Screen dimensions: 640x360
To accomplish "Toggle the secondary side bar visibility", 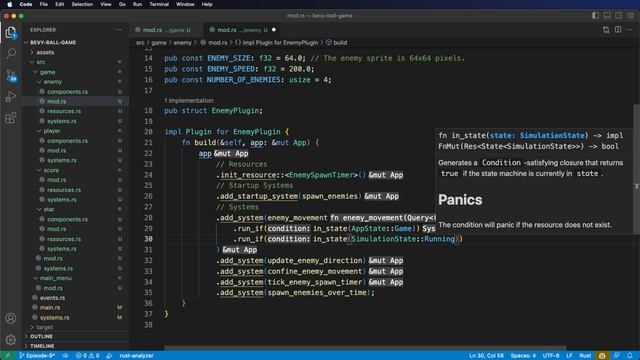I will [x=619, y=16].
